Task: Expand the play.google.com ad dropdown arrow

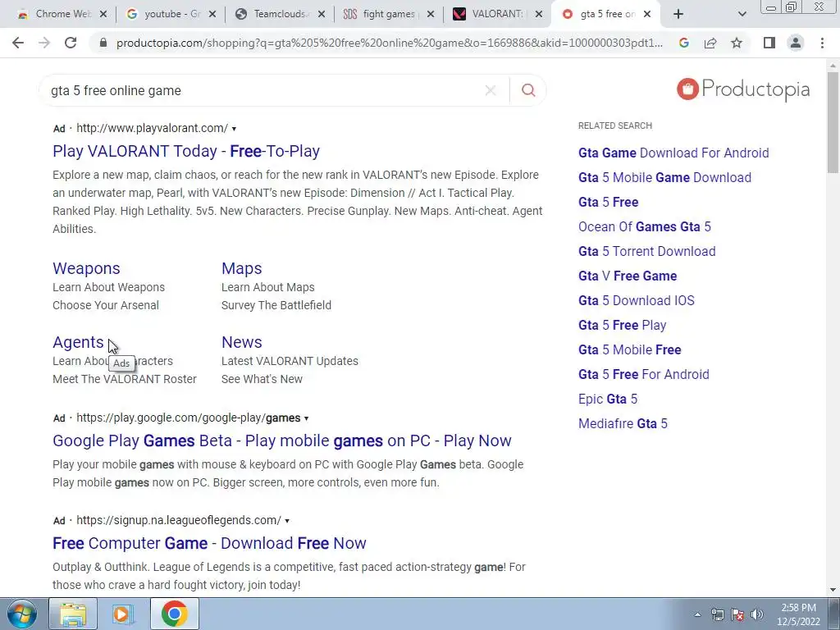Action: [306, 418]
